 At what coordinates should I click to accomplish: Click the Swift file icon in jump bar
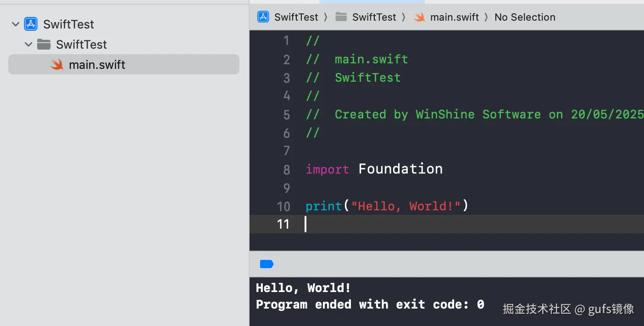pos(419,17)
